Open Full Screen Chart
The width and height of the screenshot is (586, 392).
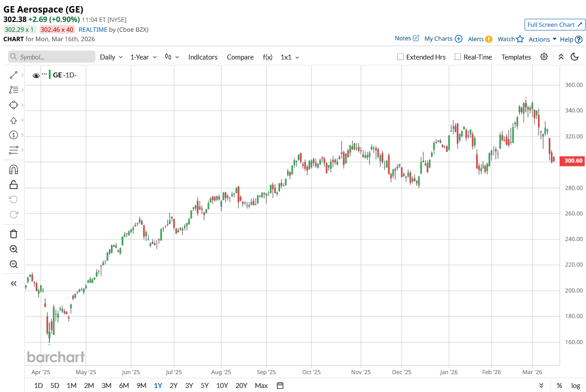pos(555,25)
